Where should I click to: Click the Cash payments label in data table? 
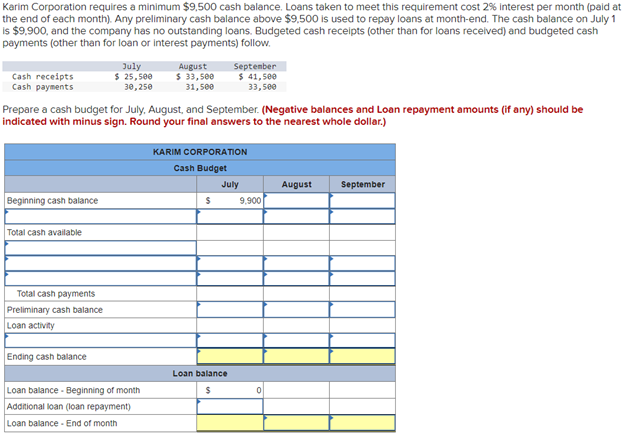(43, 87)
